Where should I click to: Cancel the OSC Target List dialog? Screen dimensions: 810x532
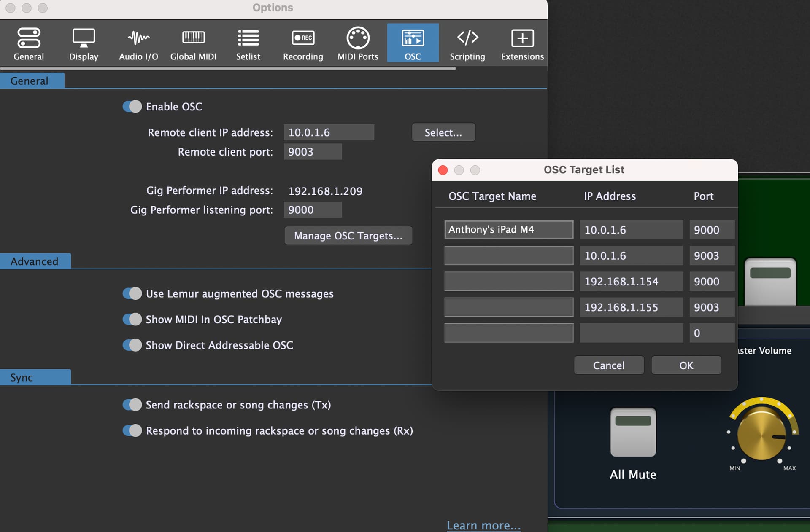tap(608, 365)
